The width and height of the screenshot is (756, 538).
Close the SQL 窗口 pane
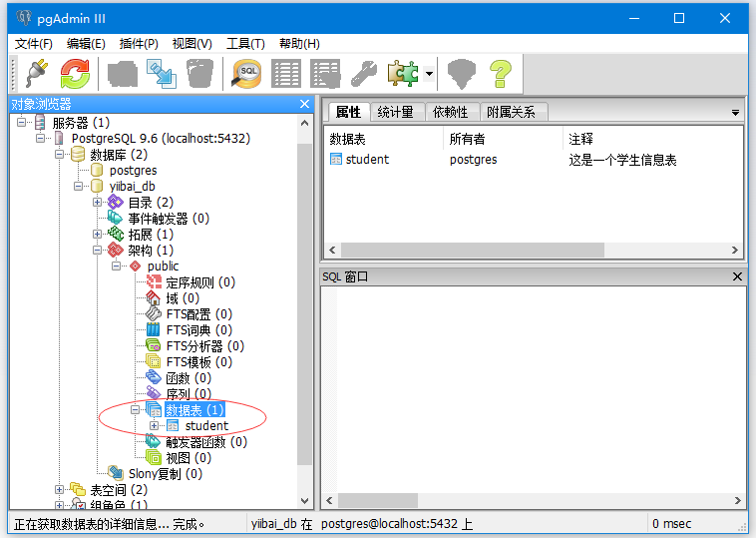click(737, 276)
